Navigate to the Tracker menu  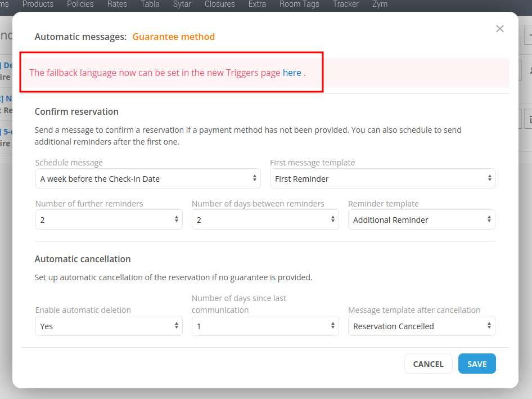(x=345, y=5)
